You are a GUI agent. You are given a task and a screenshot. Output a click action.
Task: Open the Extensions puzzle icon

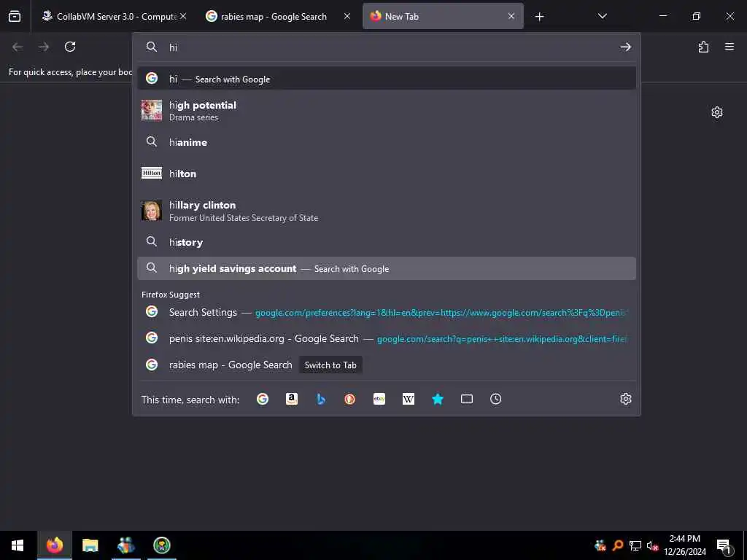[703, 47]
